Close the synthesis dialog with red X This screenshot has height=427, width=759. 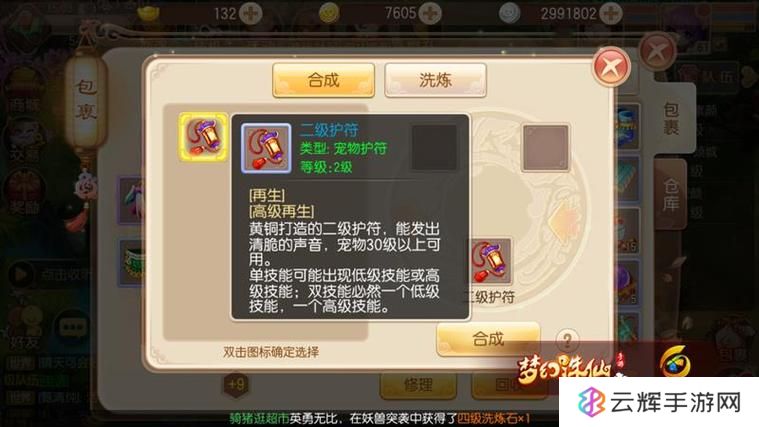coord(611,67)
